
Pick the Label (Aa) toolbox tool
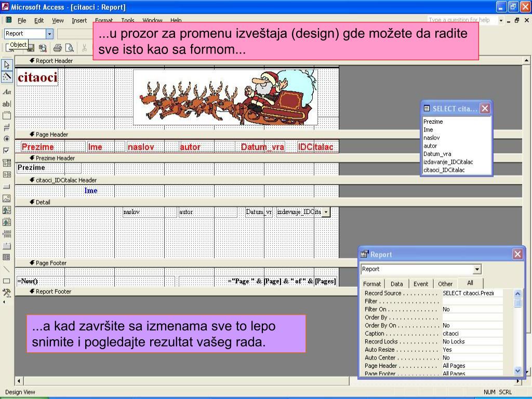[x=7, y=92]
